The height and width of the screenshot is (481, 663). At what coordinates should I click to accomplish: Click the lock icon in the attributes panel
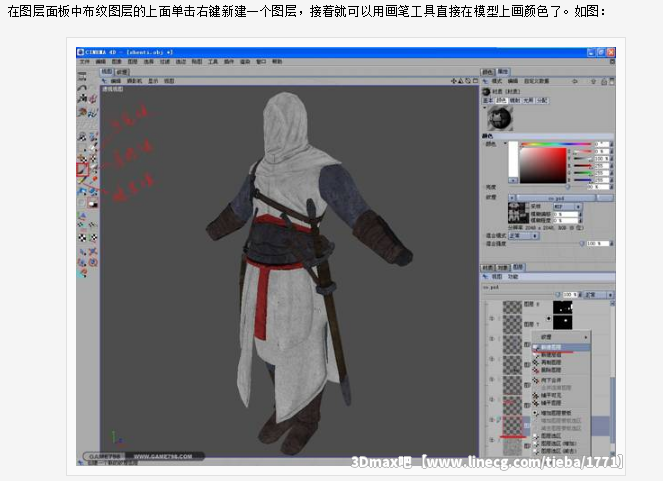tap(604, 81)
